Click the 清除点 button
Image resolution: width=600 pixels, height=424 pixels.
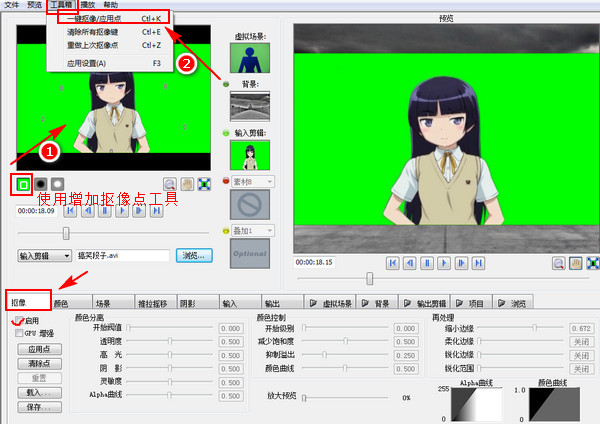tap(39, 364)
